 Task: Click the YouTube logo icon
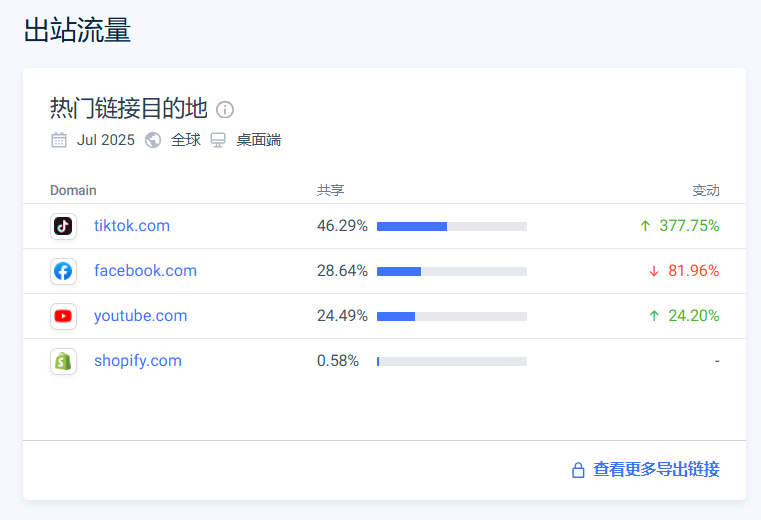click(63, 316)
